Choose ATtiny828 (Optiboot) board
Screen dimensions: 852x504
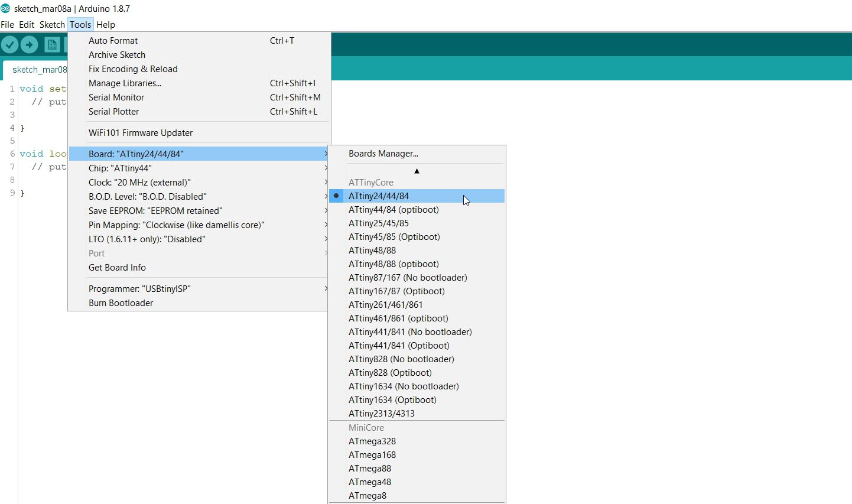click(x=417, y=372)
